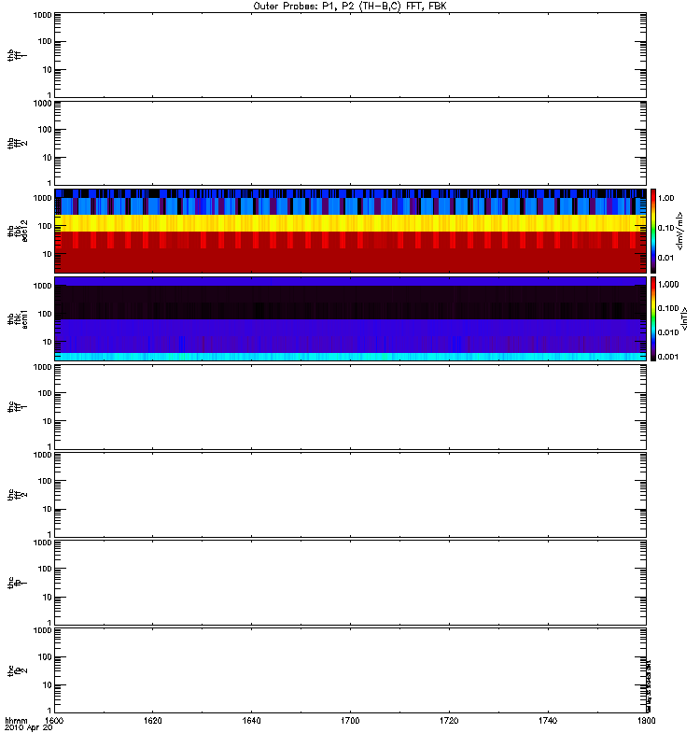700x747 pixels.
Task: Click the nT color bar of the scm1 panel
Action: pos(653,318)
